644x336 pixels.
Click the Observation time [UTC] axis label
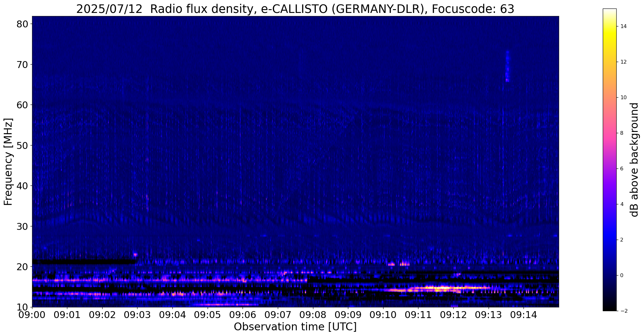(x=295, y=327)
